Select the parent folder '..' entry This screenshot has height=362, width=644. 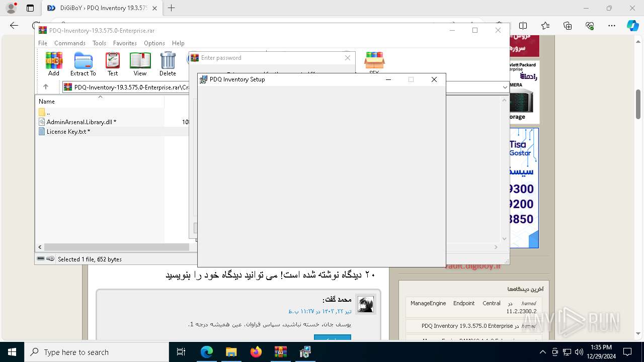pos(44,112)
